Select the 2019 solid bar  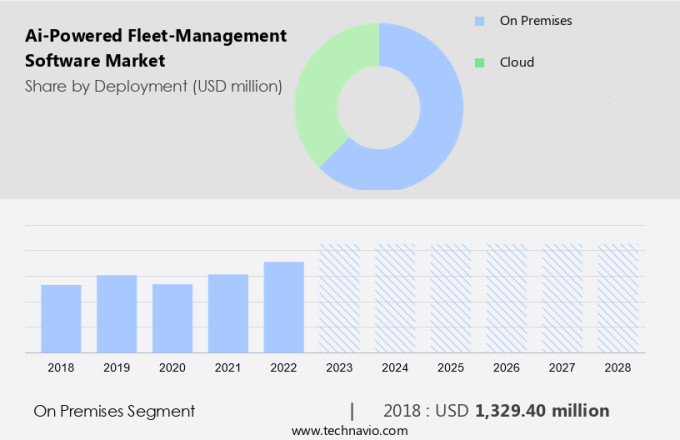point(117,313)
